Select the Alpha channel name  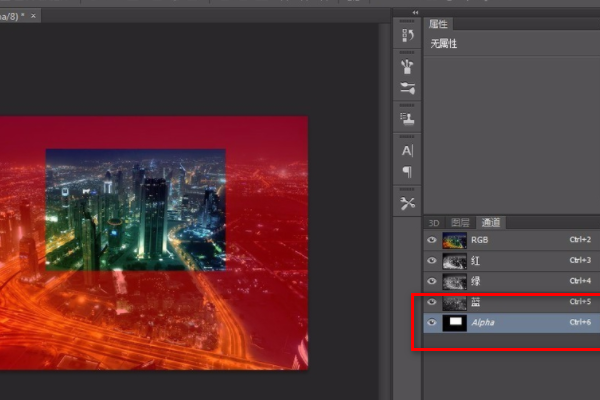[483, 322]
